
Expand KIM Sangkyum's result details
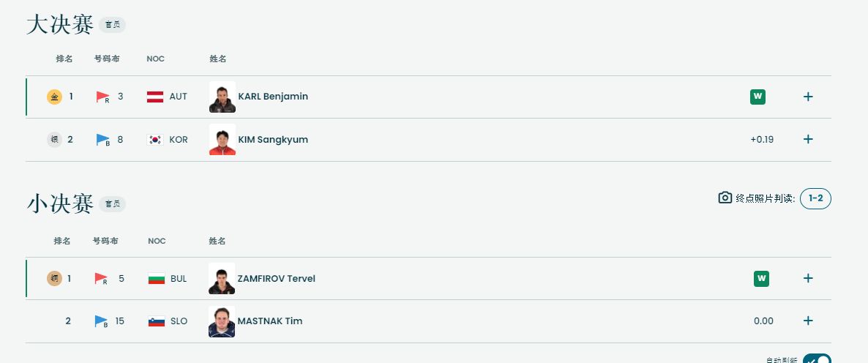coord(808,140)
